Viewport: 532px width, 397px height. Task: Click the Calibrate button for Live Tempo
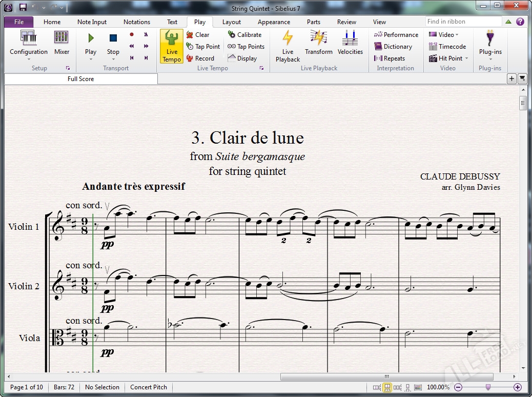click(245, 34)
